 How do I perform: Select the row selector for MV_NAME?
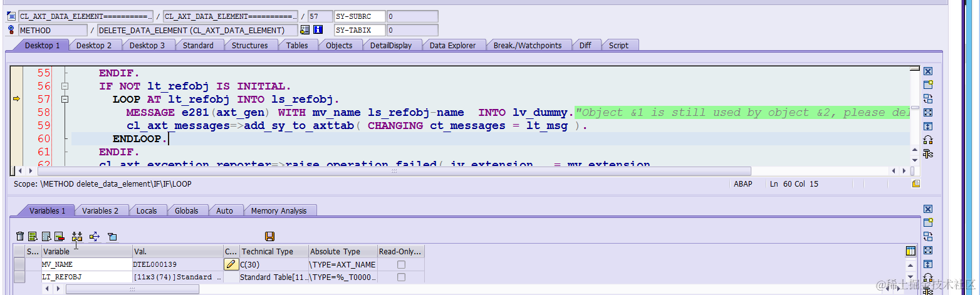(x=19, y=264)
